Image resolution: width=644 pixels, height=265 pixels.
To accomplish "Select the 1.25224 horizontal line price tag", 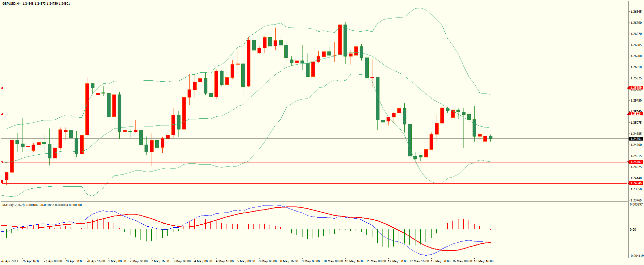I will pos(636,114).
